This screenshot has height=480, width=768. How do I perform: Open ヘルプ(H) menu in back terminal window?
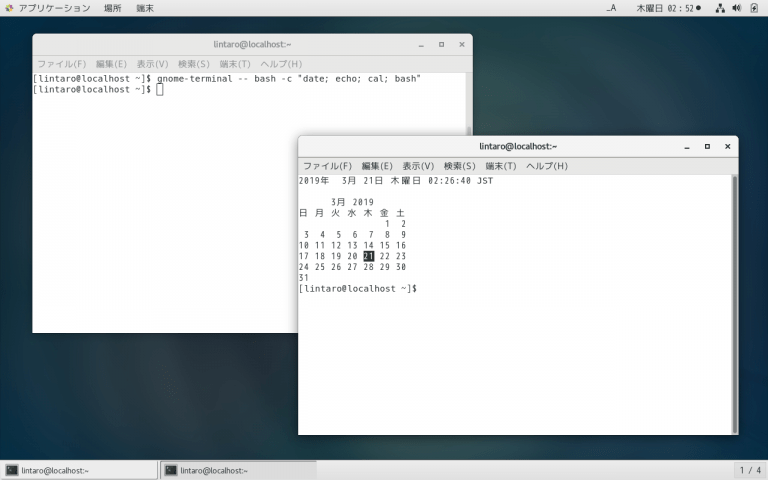click(x=281, y=64)
